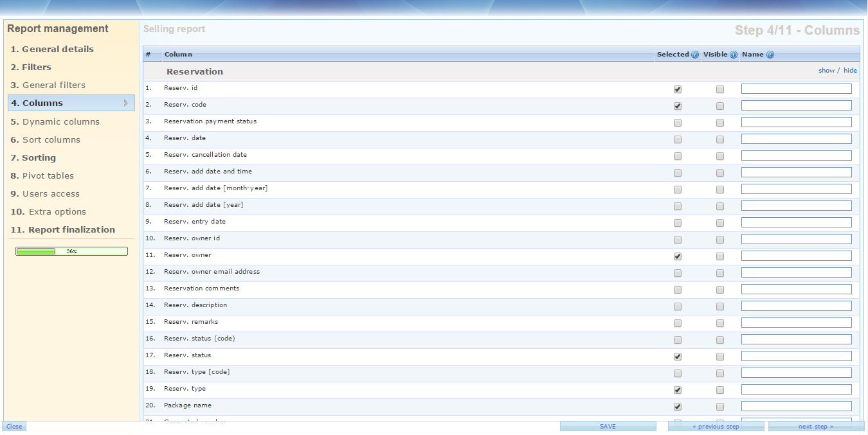Navigate to Report finalization step
Image resolution: width=868 pixels, height=435 pixels.
(63, 229)
